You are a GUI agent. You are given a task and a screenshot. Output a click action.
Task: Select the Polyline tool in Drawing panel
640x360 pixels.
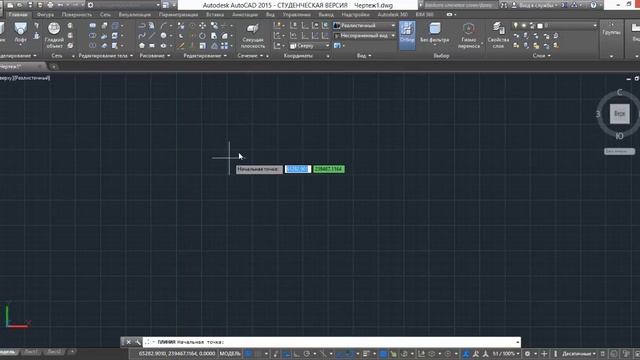pyautogui.click(x=142, y=26)
